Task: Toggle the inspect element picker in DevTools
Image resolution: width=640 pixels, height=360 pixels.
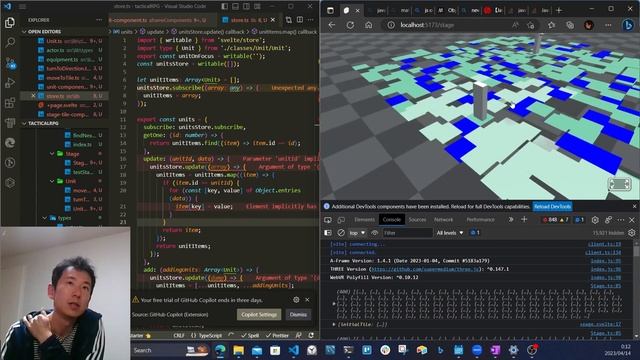Action: [328, 220]
